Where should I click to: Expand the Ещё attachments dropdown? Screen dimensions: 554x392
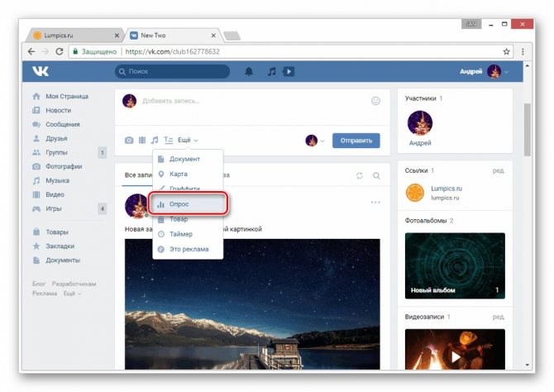(188, 141)
